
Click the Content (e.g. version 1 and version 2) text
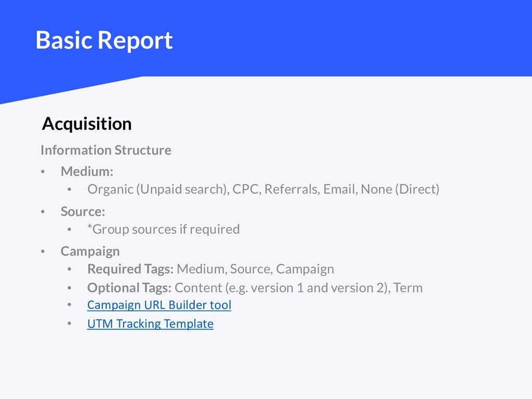click(281, 288)
